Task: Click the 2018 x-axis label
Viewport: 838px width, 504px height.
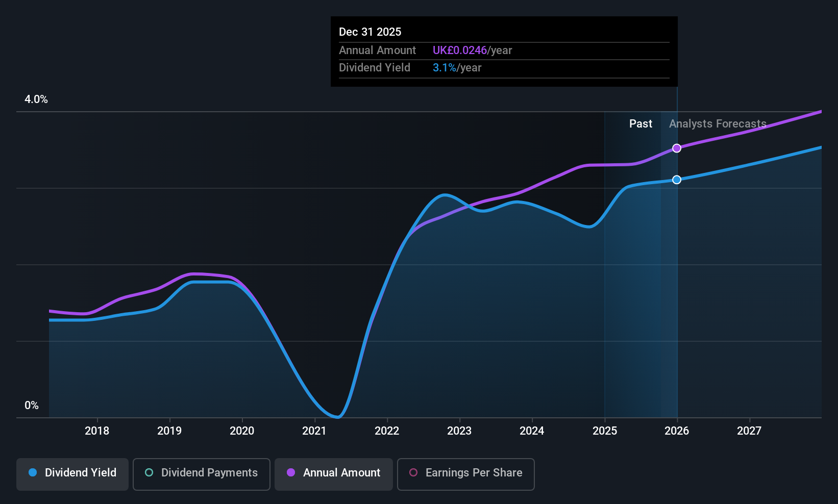Action: tap(97, 431)
